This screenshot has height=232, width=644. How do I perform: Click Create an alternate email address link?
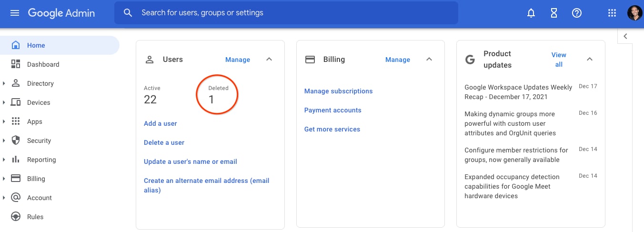(207, 185)
